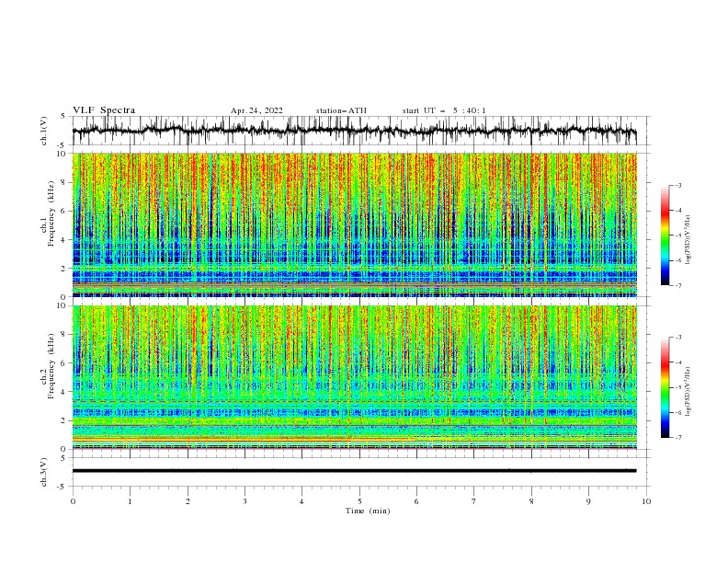
Task: Click the date 'Apr. 24, 2022'
Action: (256, 110)
